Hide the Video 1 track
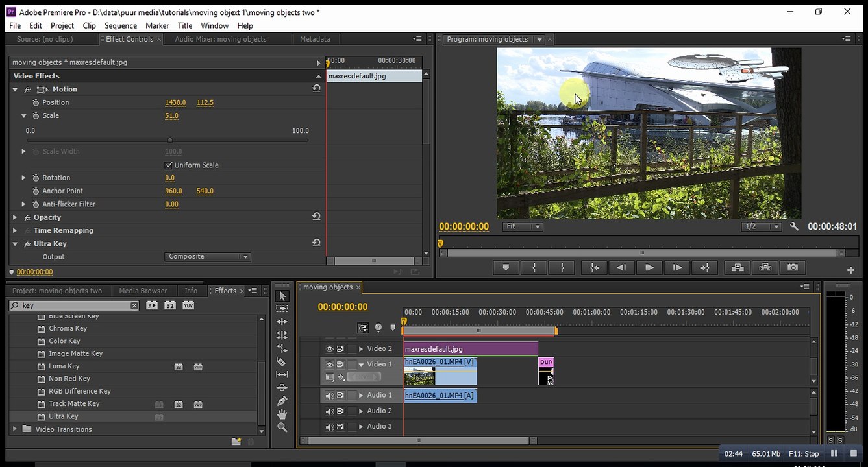Image resolution: width=868 pixels, height=467 pixels. [329, 365]
